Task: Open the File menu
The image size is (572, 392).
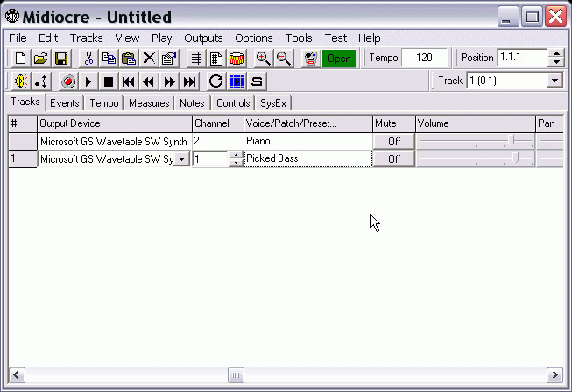Action: pos(18,38)
